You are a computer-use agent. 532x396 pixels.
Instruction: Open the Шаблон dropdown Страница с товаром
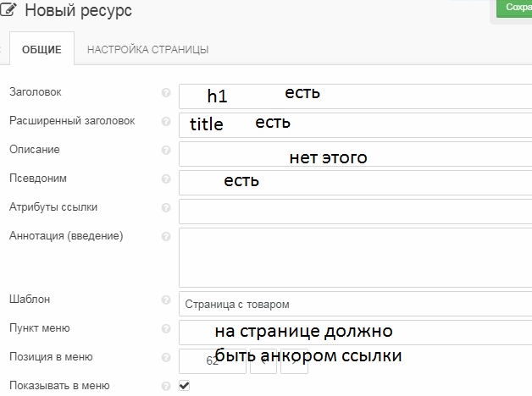355,304
